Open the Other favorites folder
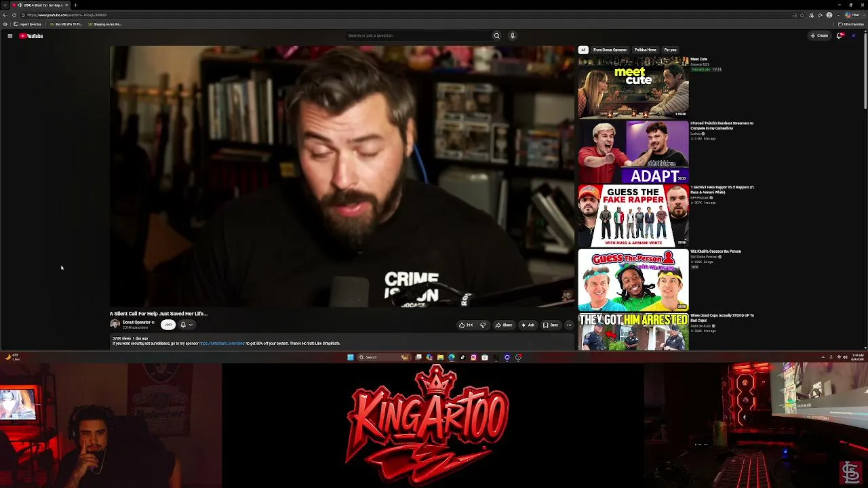The image size is (868, 488). tap(852, 24)
